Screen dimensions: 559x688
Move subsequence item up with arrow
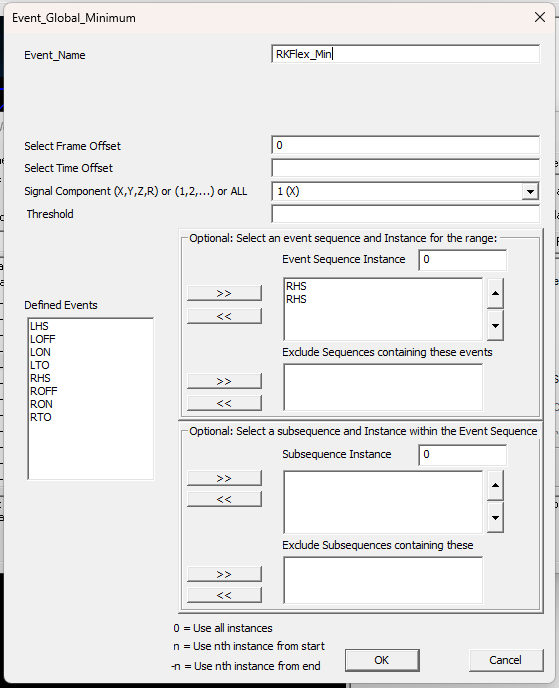(x=495, y=485)
